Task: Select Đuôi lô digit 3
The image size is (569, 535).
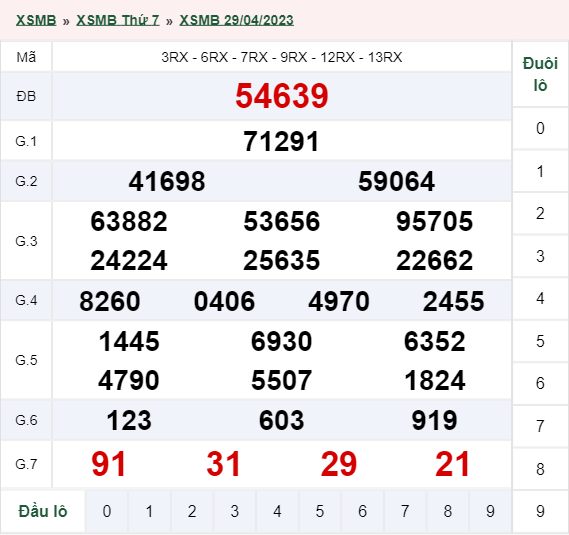Action: (x=540, y=256)
